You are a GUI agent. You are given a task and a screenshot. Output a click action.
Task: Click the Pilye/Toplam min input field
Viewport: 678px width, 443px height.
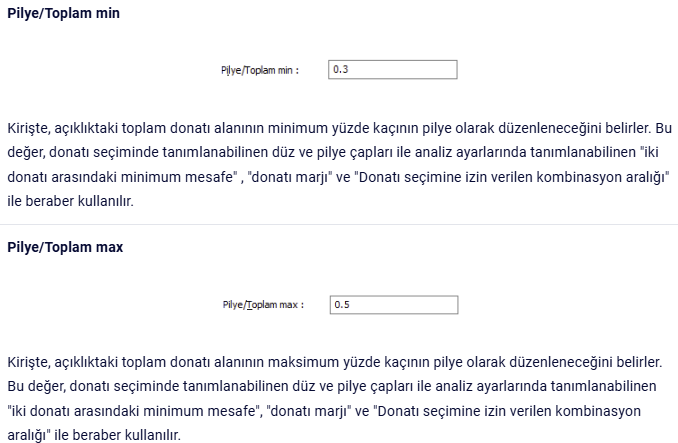tap(393, 70)
